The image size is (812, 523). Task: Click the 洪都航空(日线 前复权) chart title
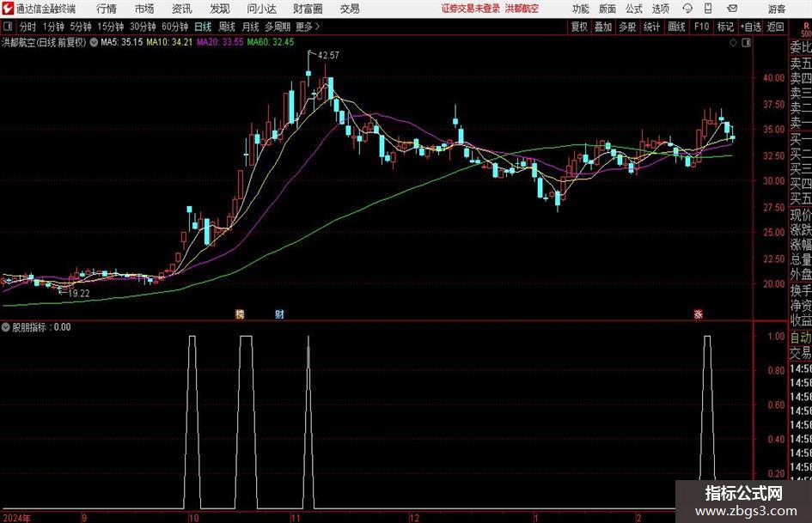44,42
